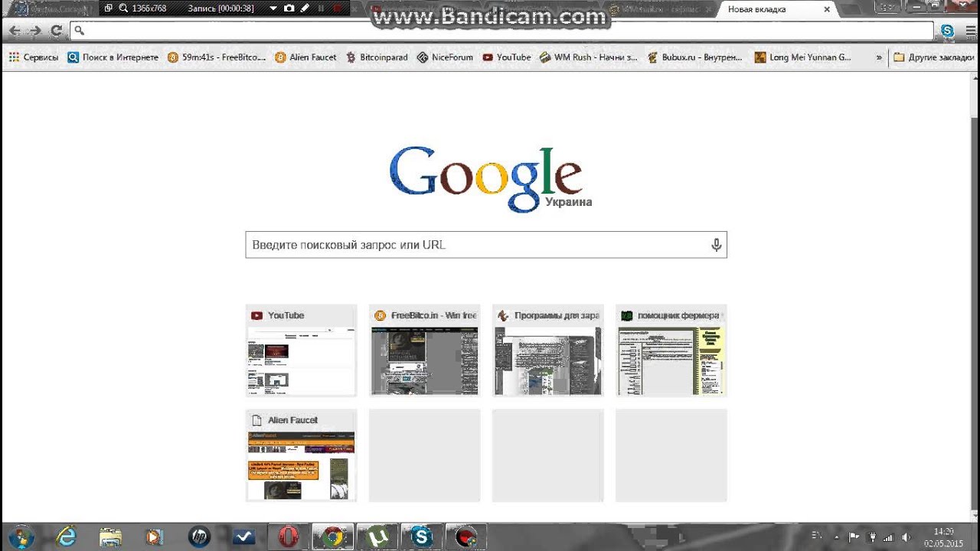Screen dimensions: 980x551
Task: Close the Новая вкладка tab
Action: (827, 9)
